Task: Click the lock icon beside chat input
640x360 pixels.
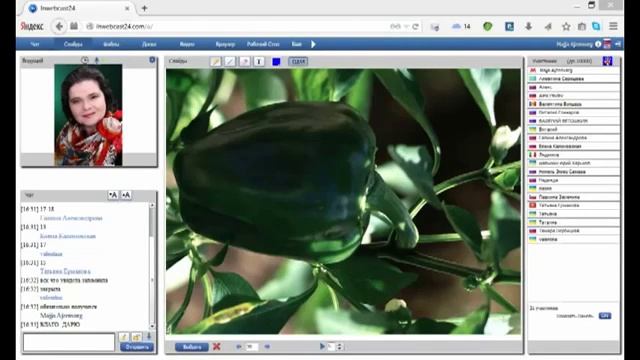Action: 137,337
